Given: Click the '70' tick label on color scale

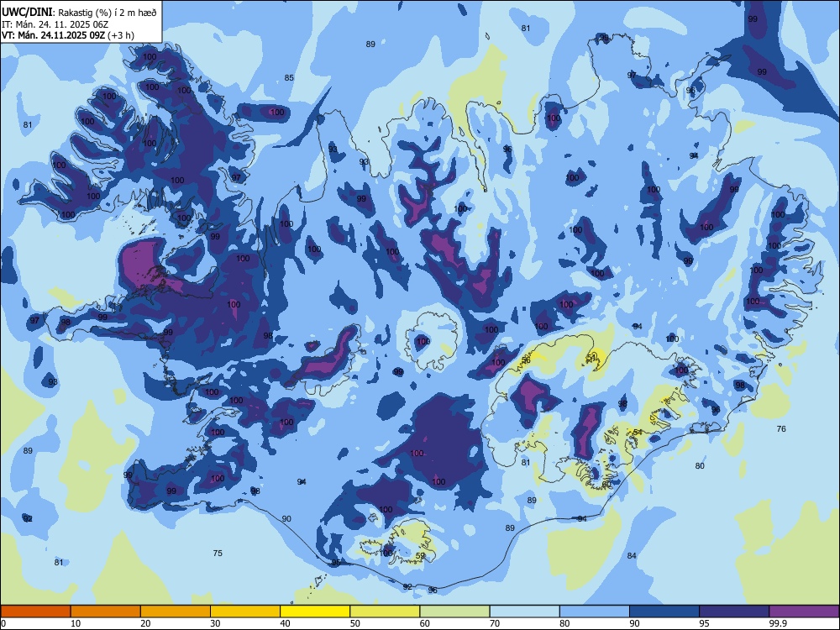Looking at the screenshot, I should pyautogui.click(x=495, y=623).
